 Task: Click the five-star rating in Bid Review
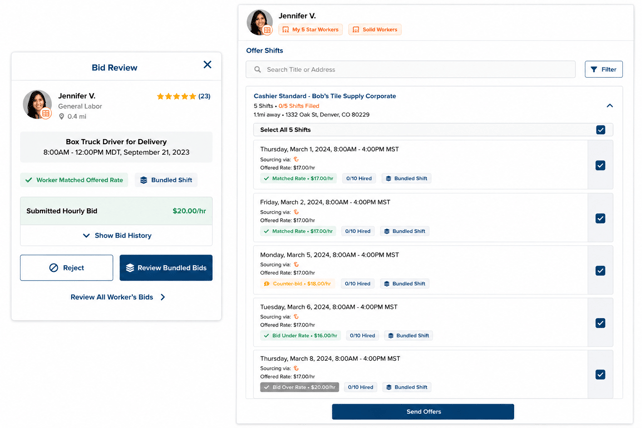pos(176,96)
